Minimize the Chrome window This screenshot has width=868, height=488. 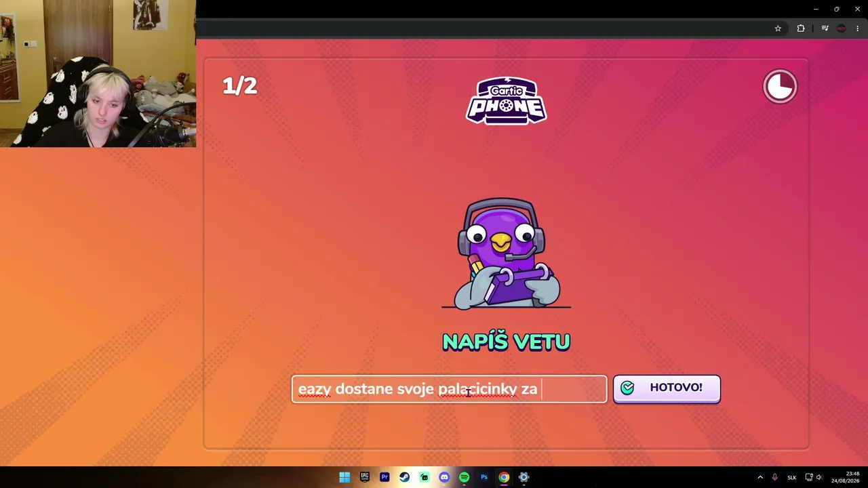pos(816,9)
